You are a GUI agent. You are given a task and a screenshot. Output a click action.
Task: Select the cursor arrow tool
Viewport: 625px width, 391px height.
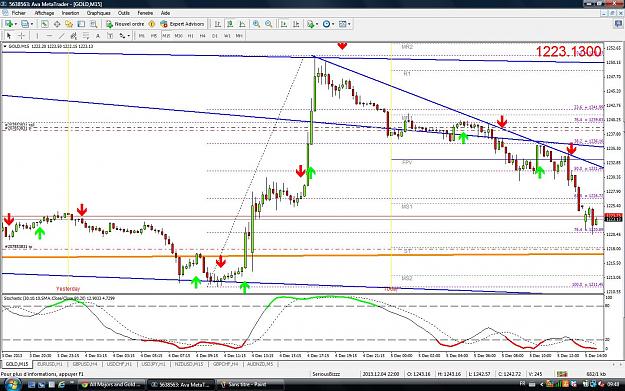[9, 36]
